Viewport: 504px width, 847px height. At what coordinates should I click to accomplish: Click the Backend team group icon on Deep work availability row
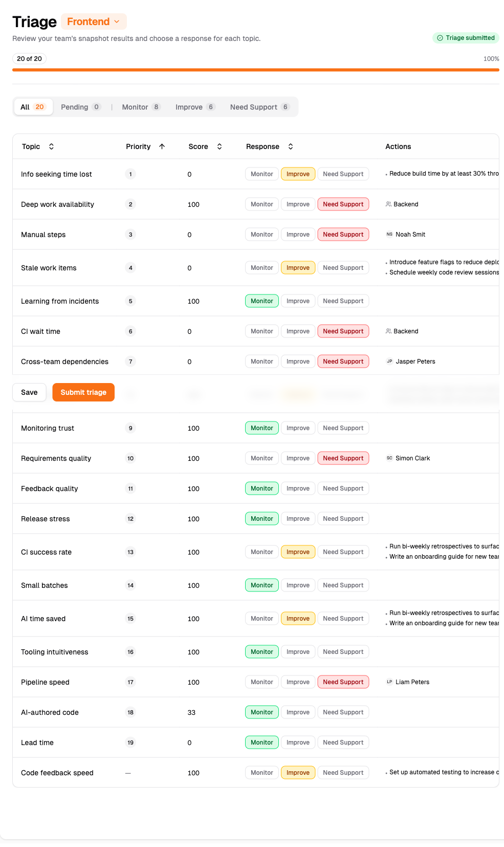[389, 204]
